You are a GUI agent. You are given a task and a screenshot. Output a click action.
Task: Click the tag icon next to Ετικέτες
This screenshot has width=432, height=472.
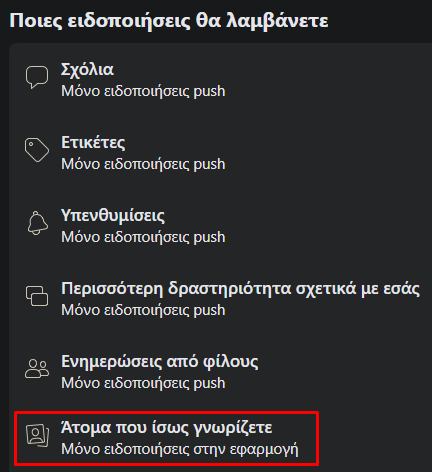point(37,150)
